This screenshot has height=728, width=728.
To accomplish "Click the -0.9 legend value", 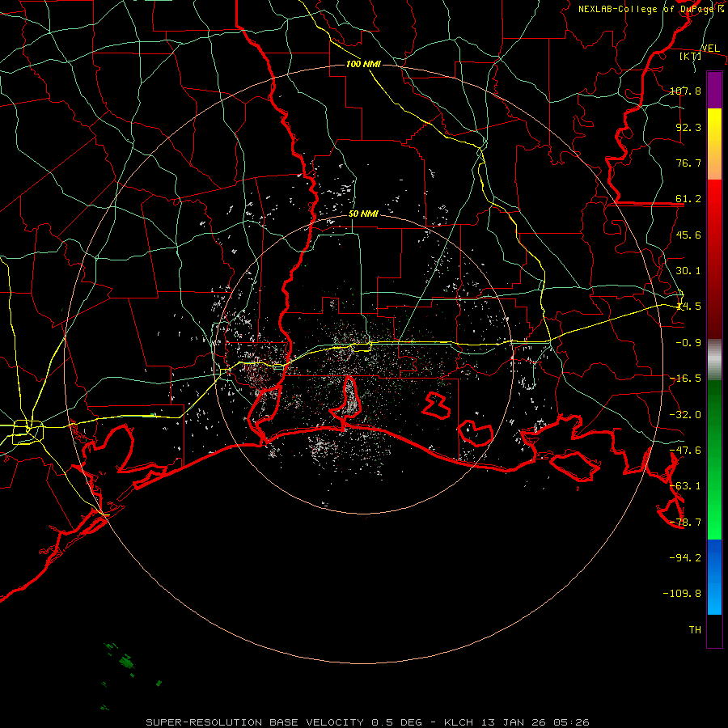I will pyautogui.click(x=688, y=343).
